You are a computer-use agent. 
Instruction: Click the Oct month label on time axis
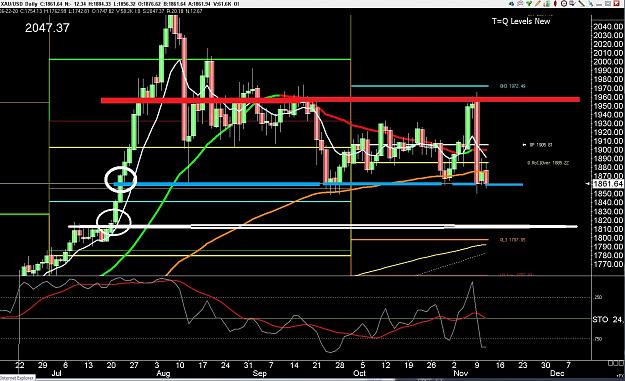(359, 373)
